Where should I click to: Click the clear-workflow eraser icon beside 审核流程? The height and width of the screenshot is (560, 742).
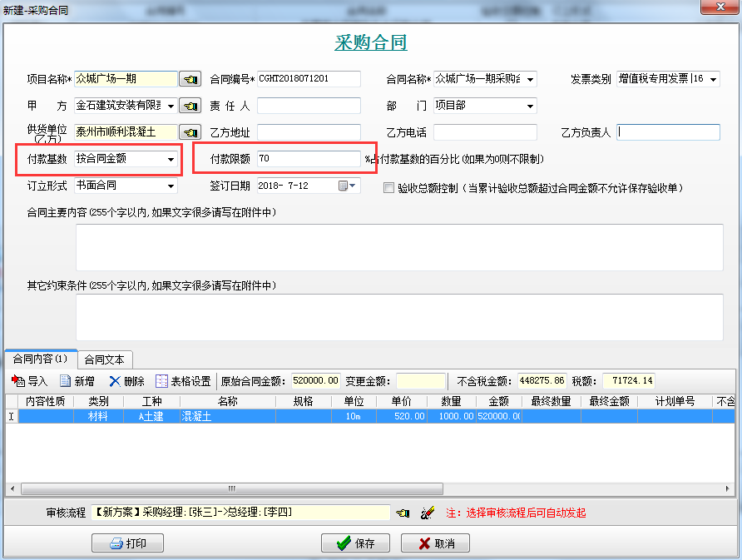pyautogui.click(x=428, y=513)
